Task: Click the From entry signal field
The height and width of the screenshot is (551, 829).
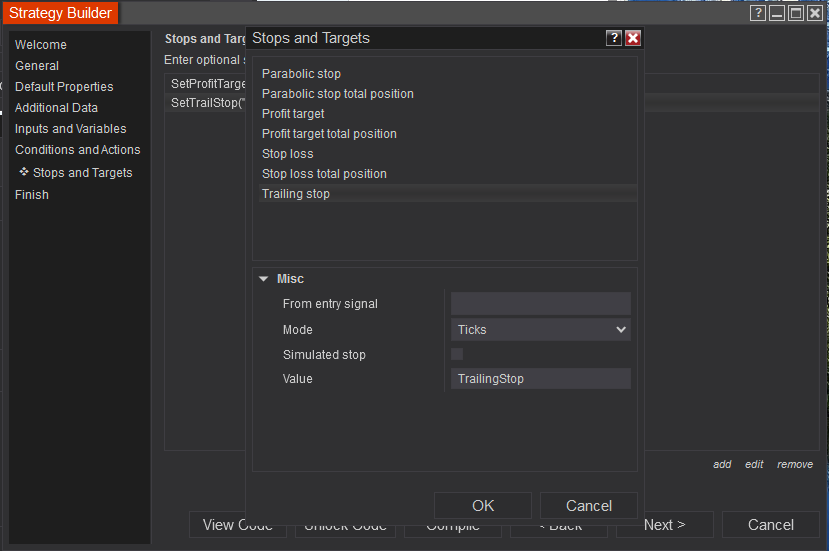Action: point(540,304)
